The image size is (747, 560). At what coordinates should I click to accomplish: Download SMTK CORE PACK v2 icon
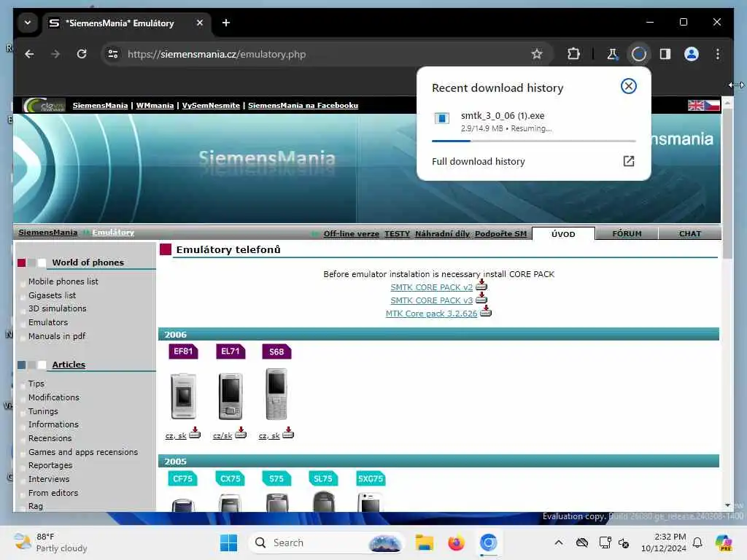[x=481, y=285]
